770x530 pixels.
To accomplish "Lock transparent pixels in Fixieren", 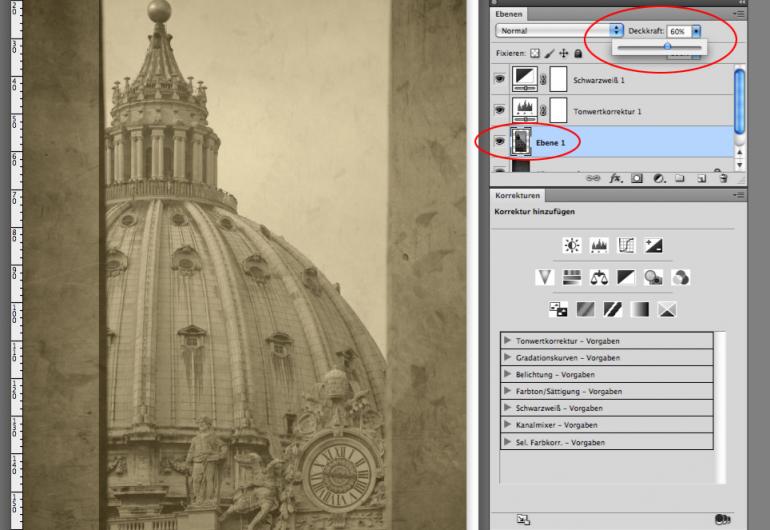I will click(x=535, y=53).
